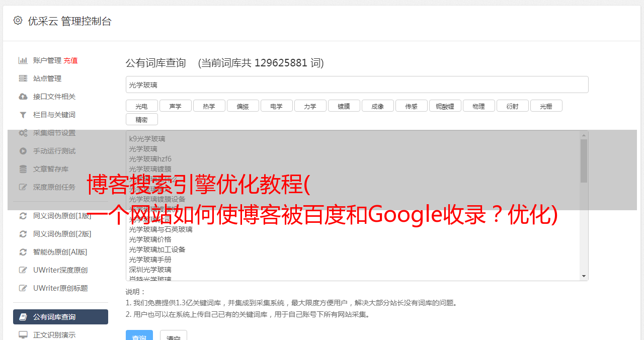The width and height of the screenshot is (644, 340).
Task: Click the refresh icon for 智能伪原创[AI版]
Action: (23, 252)
